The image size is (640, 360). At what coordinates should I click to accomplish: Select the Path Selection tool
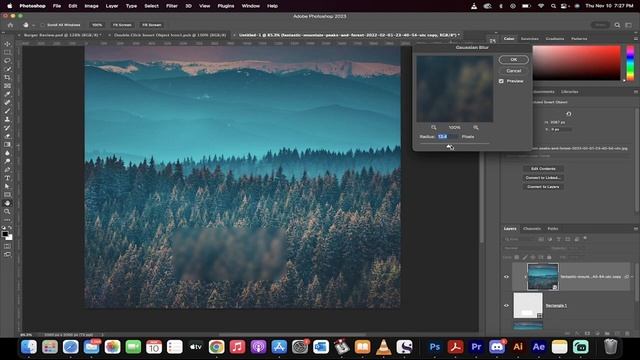pyautogui.click(x=7, y=186)
